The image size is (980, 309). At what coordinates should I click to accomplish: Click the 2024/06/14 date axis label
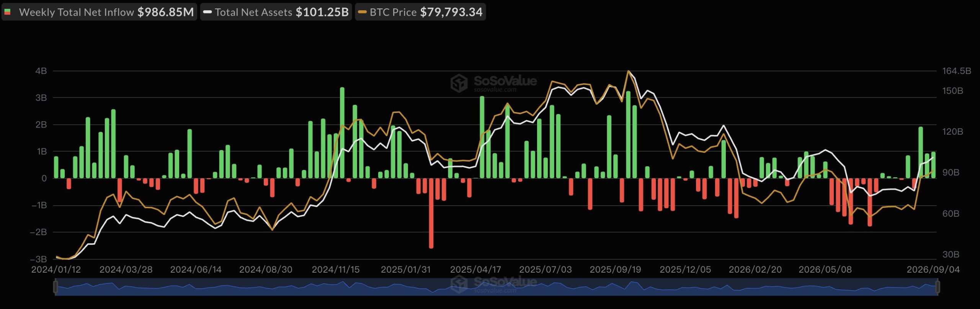click(x=196, y=270)
